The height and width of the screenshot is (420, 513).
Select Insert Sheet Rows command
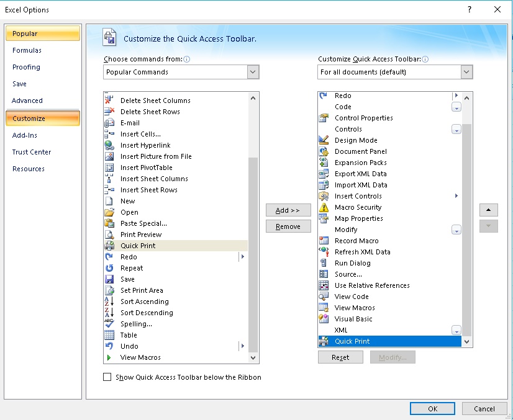click(x=176, y=190)
